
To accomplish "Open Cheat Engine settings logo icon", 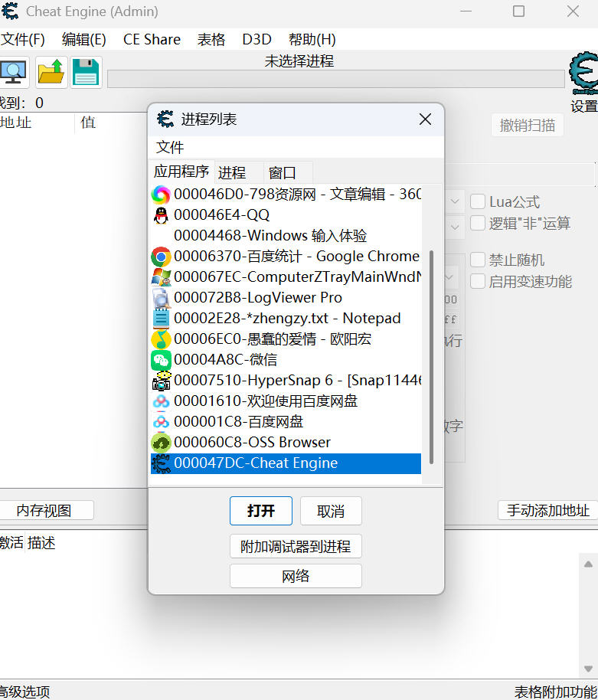I will [583, 74].
